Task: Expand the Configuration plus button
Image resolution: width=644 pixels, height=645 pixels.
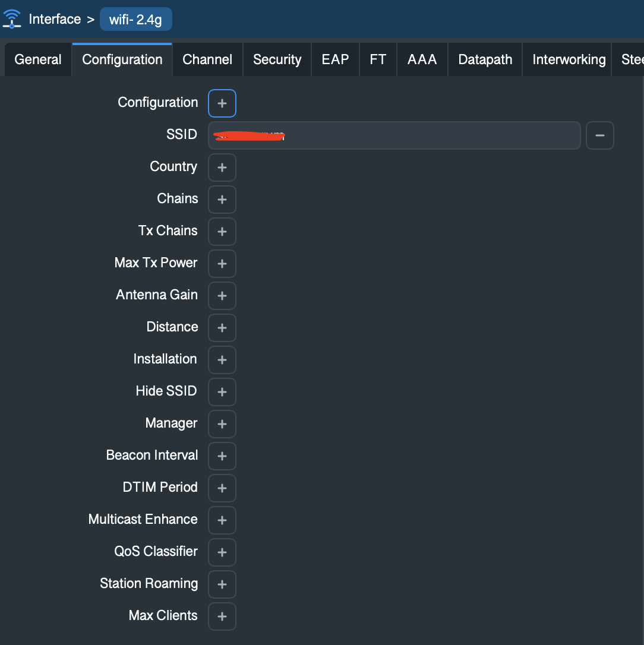Action: coord(222,103)
